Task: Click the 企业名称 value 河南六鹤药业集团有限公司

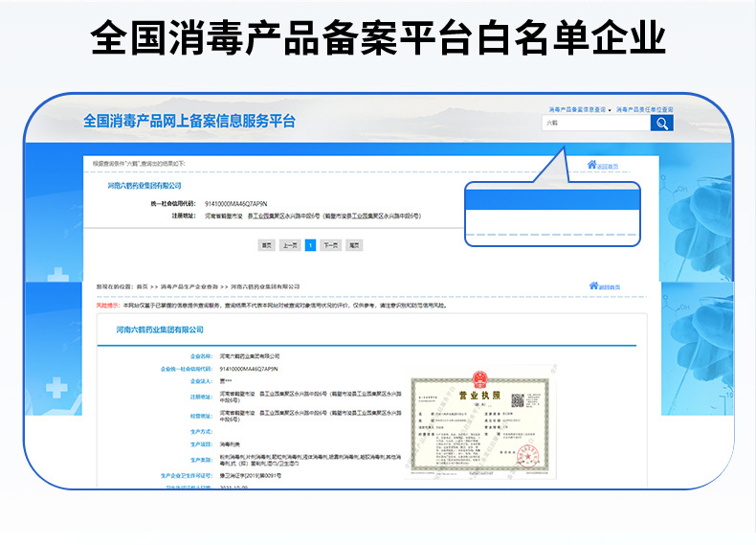Action: click(x=250, y=356)
